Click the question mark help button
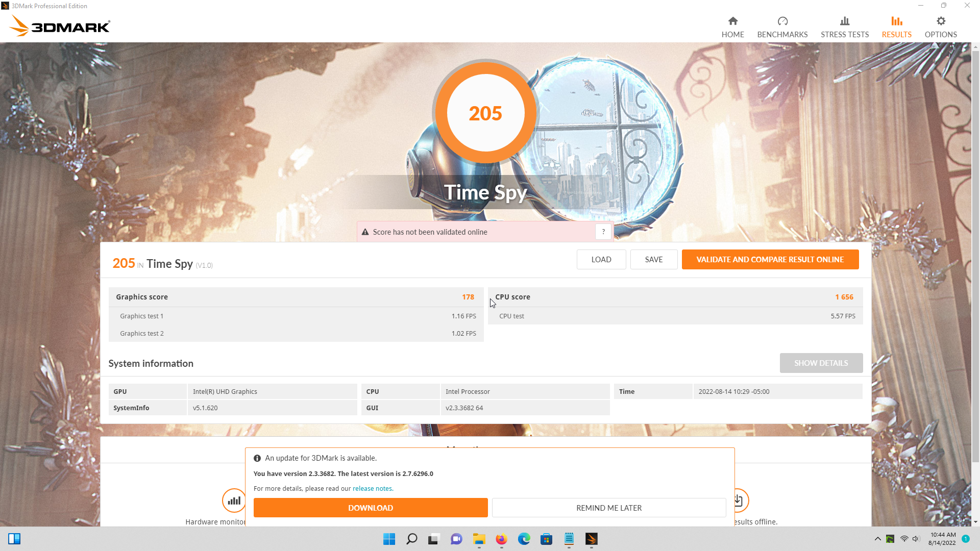Screen dimensions: 980x551 point(603,232)
